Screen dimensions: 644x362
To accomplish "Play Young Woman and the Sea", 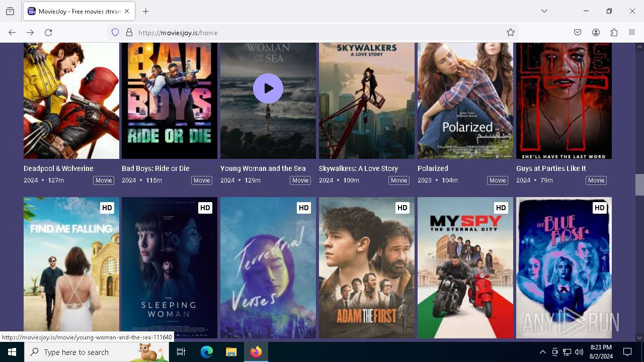I will point(268,88).
